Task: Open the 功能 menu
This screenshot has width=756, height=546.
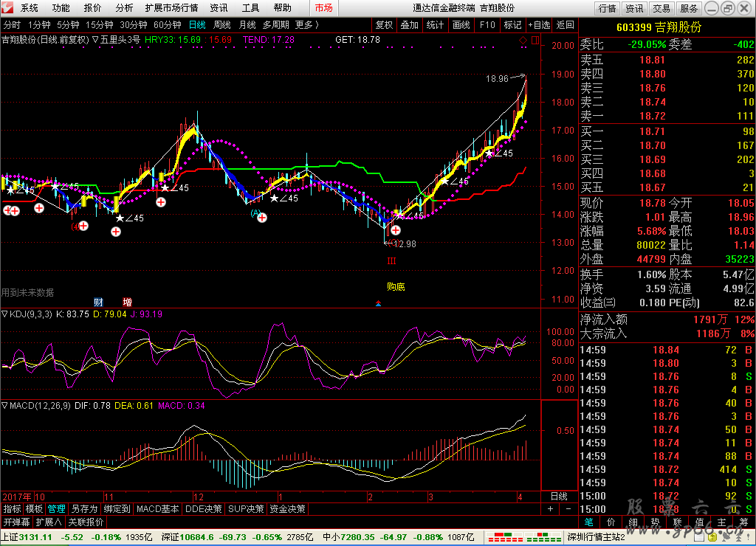Action: (61, 8)
